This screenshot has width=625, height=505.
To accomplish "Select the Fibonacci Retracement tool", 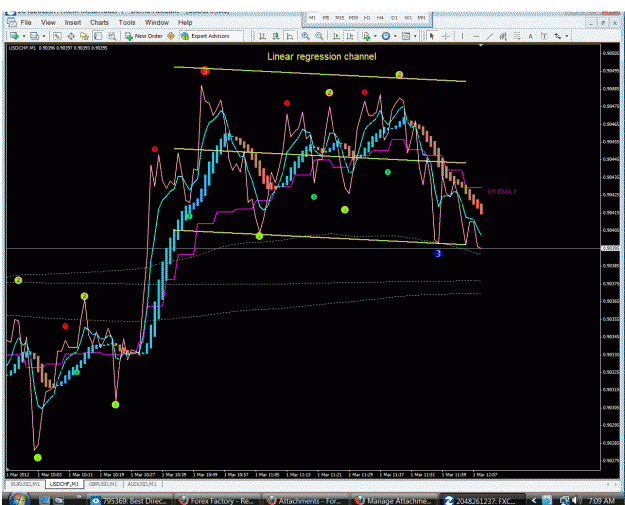I will point(517,36).
